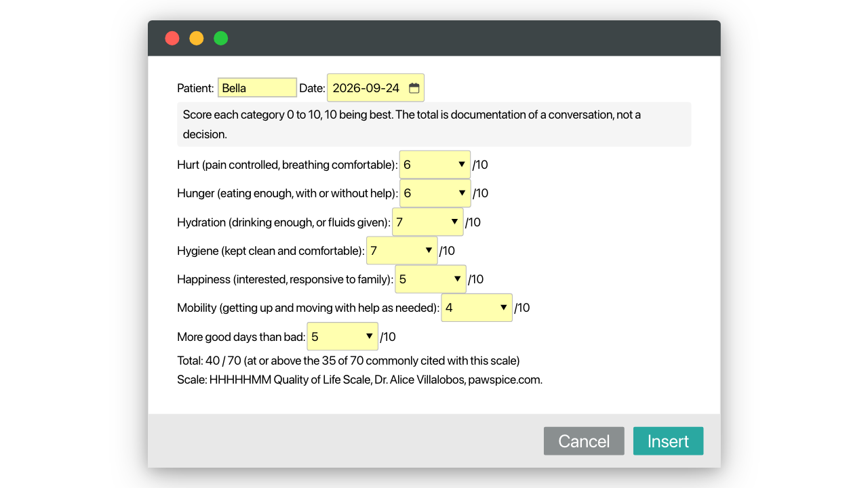This screenshot has height=488, width=868.
Task: Click the HHHHHMM Quality of Life Scale citation
Action: point(359,380)
